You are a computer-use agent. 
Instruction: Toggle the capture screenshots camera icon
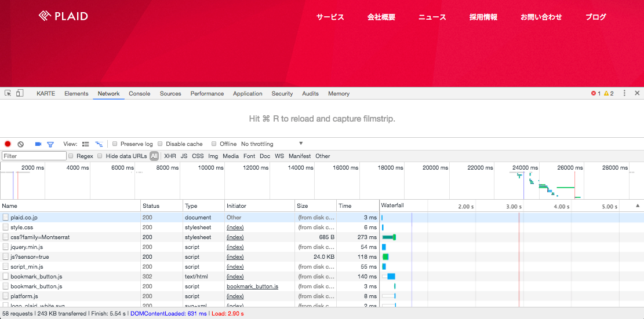tap(38, 144)
